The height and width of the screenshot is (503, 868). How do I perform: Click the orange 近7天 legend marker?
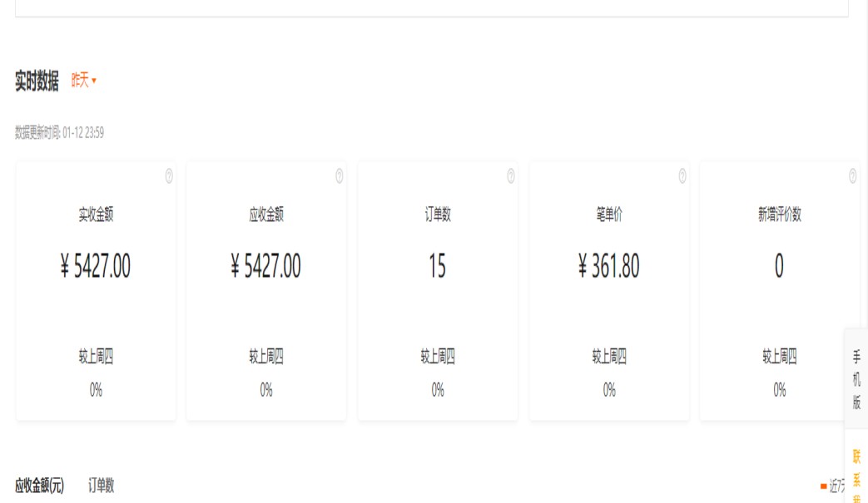click(824, 486)
